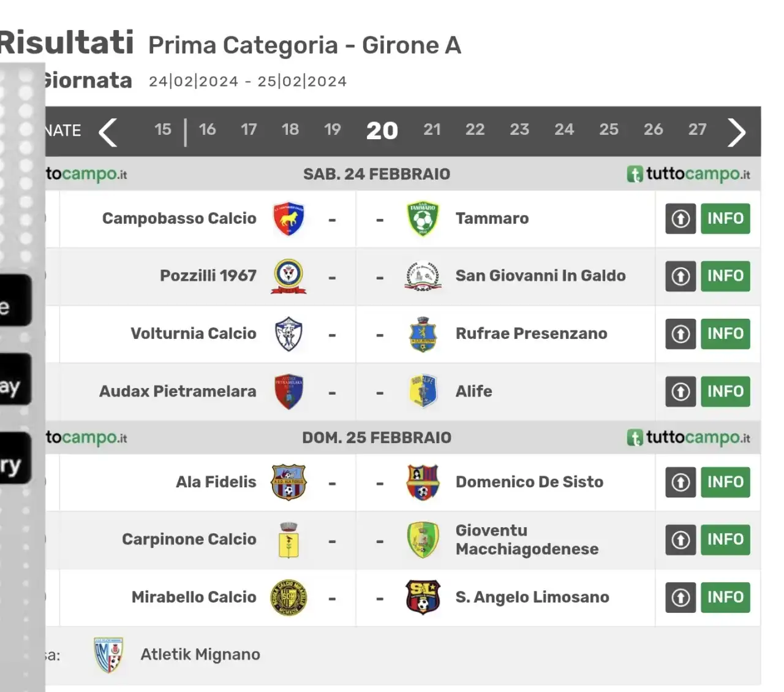Click the Campobasso Calcio team crest
Screen dimensions: 784x692
coord(288,219)
